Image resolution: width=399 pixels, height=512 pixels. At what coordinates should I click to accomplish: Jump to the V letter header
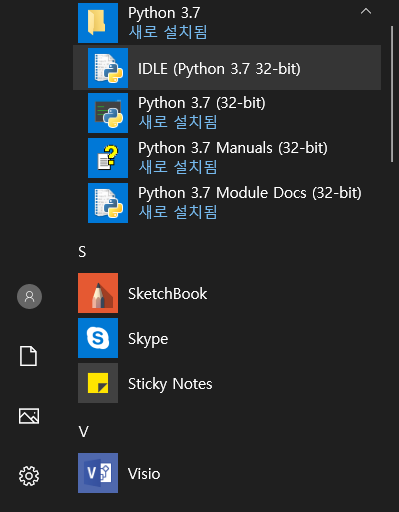click(83, 432)
